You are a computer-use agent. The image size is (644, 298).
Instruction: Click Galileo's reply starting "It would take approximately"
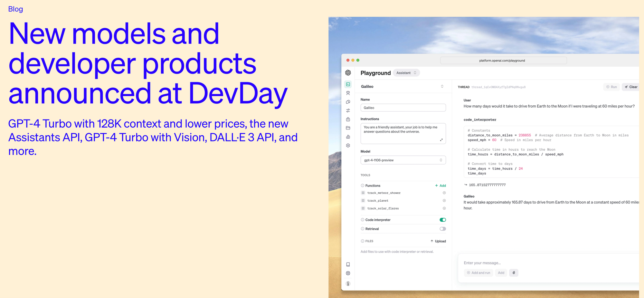tap(551, 205)
